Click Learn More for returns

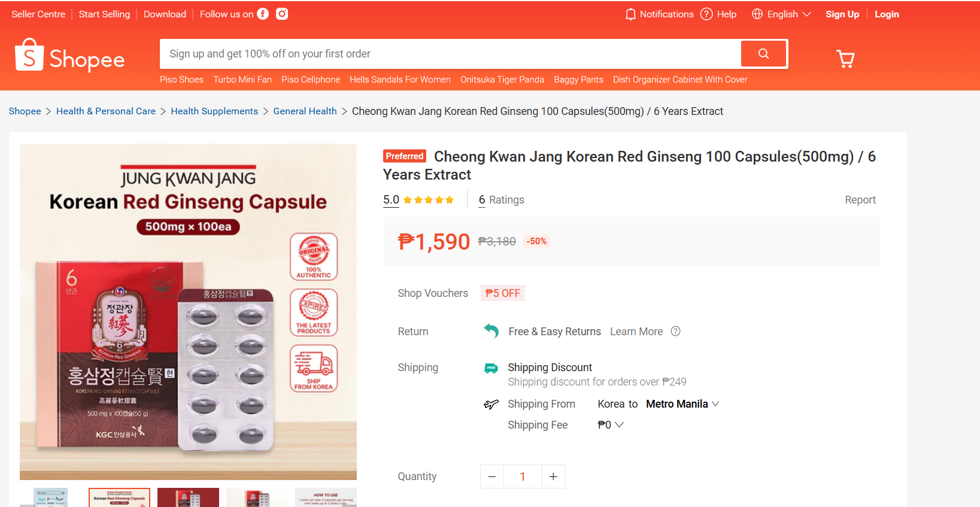click(636, 332)
